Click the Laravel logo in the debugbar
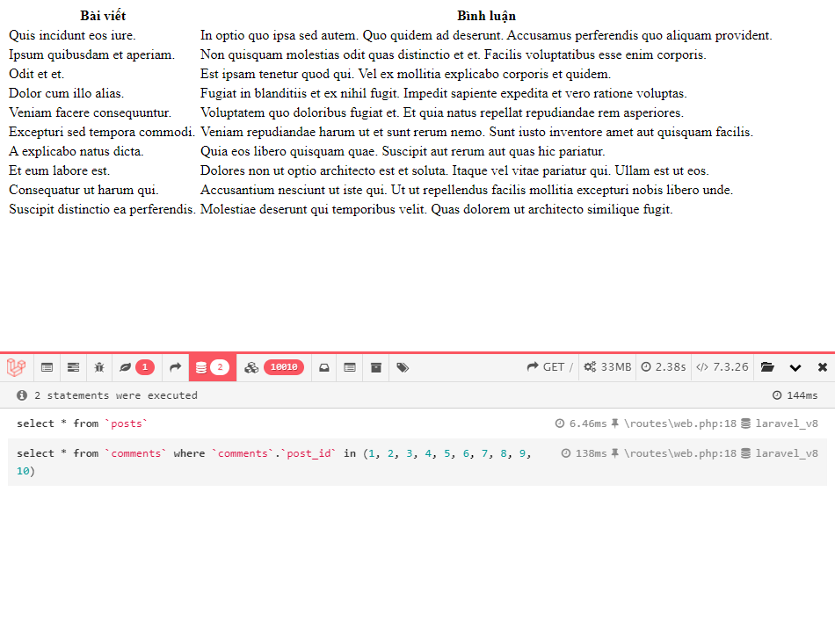Viewport: 835px width, 644px height. click(16, 367)
